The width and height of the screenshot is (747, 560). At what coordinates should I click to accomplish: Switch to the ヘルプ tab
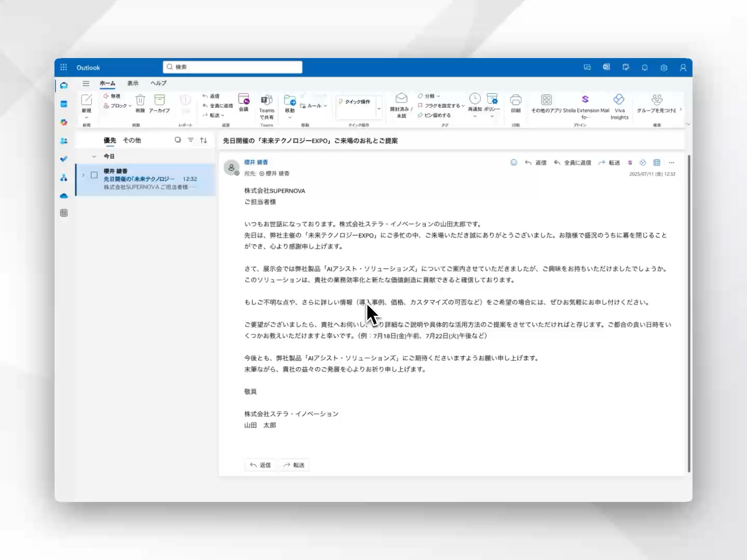(158, 83)
